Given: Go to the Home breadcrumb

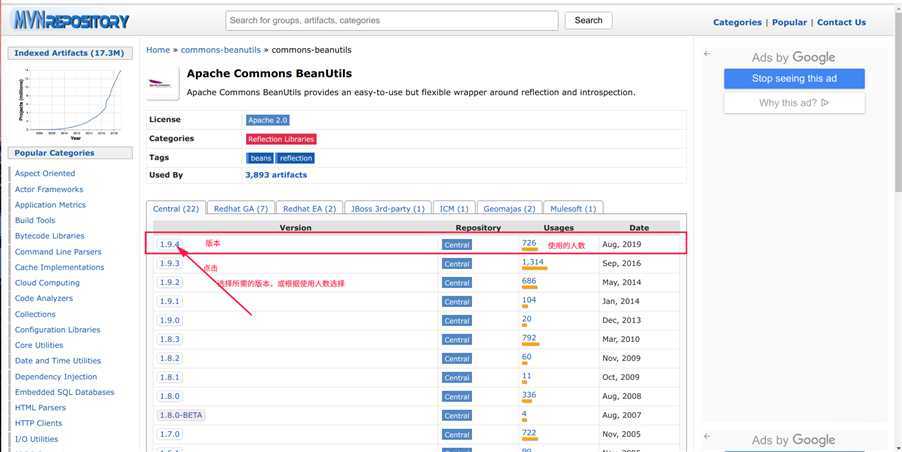Looking at the screenshot, I should 158,50.
